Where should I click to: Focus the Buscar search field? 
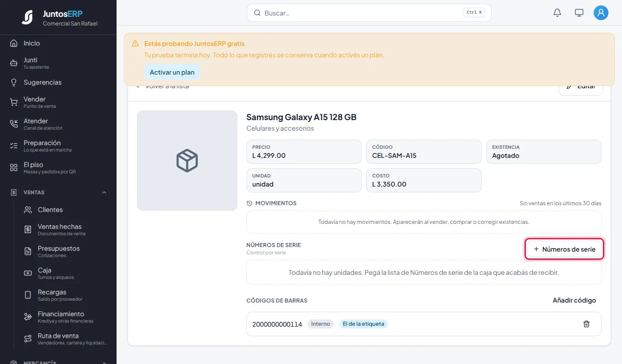(x=369, y=13)
